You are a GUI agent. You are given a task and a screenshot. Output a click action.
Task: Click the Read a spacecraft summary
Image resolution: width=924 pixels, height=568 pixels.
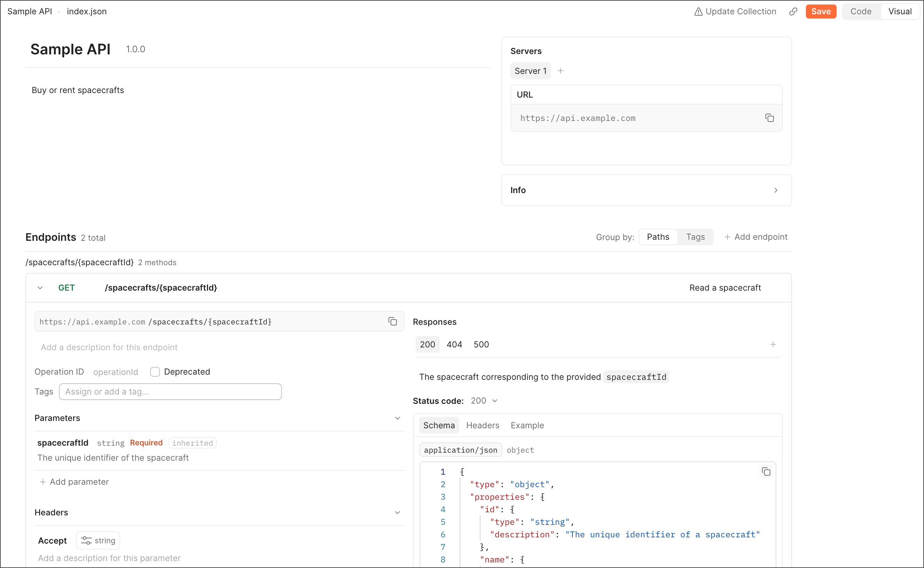725,288
